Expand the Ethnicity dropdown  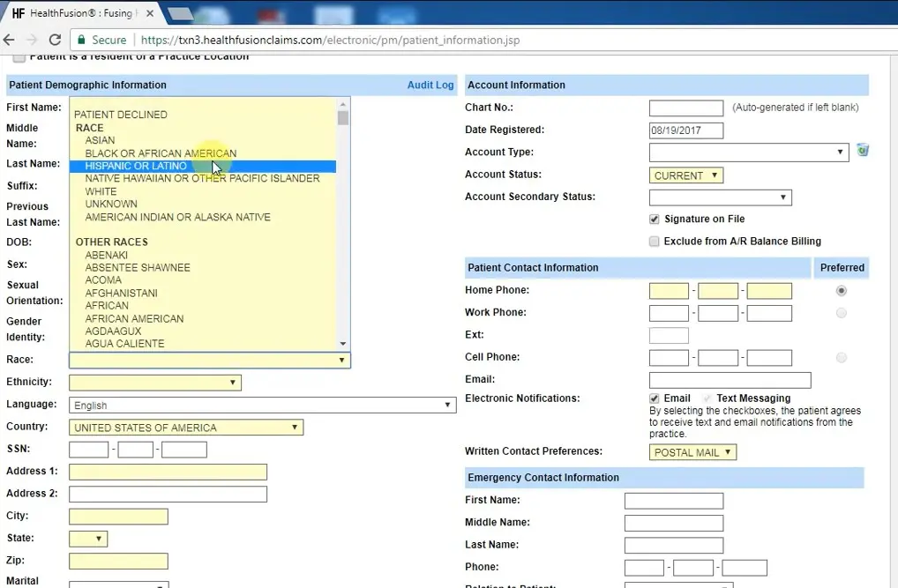tap(154, 383)
